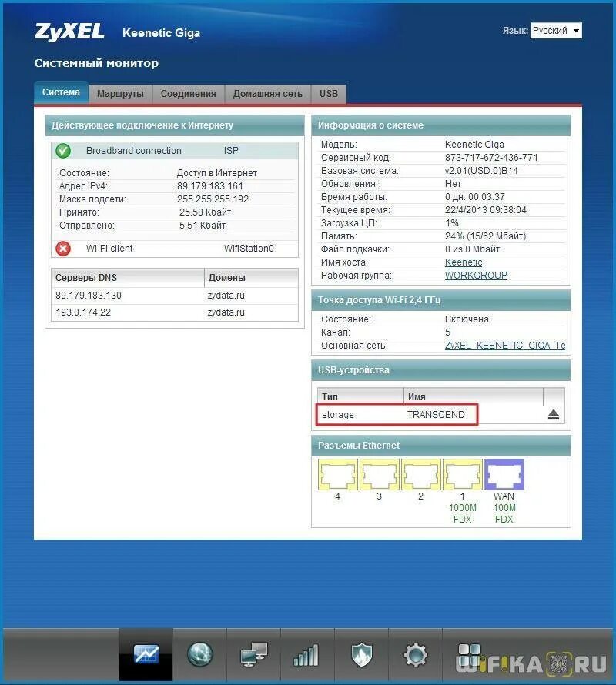The width and height of the screenshot is (616, 685).
Task: Click the Wi-Fi state value Включена
Action: pyautogui.click(x=467, y=319)
